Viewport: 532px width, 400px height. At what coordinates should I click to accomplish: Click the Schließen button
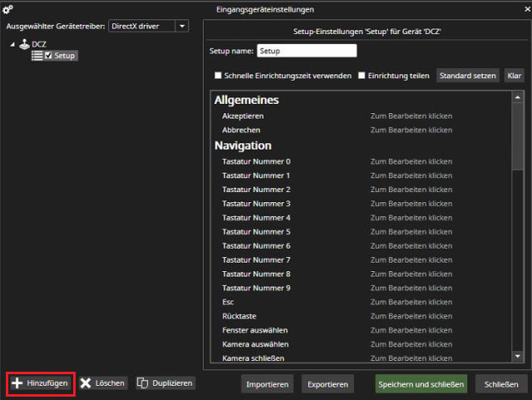(x=501, y=384)
